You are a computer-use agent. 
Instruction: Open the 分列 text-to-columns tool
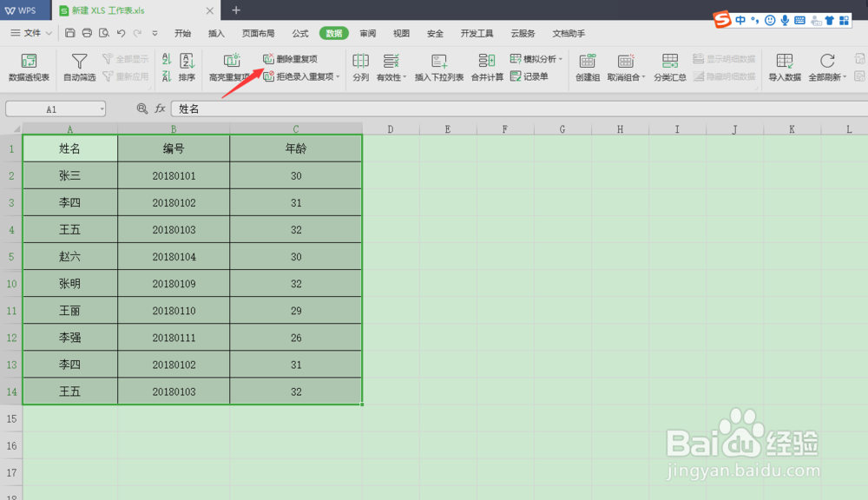point(361,69)
